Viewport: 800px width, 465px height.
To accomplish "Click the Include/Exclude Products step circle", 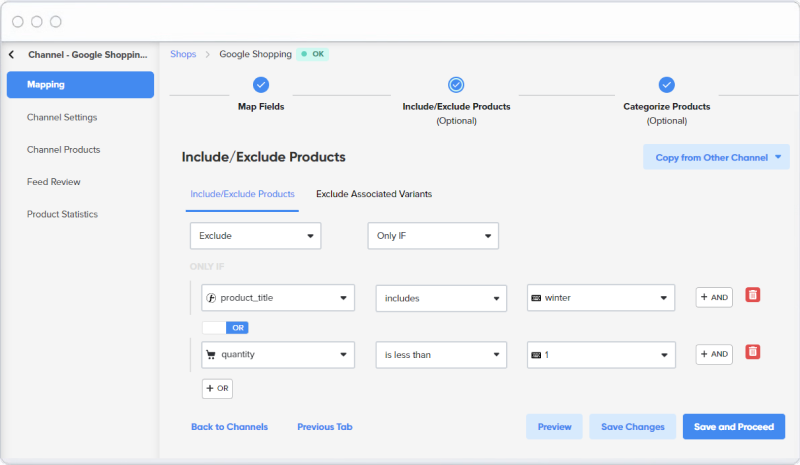I will click(x=456, y=85).
